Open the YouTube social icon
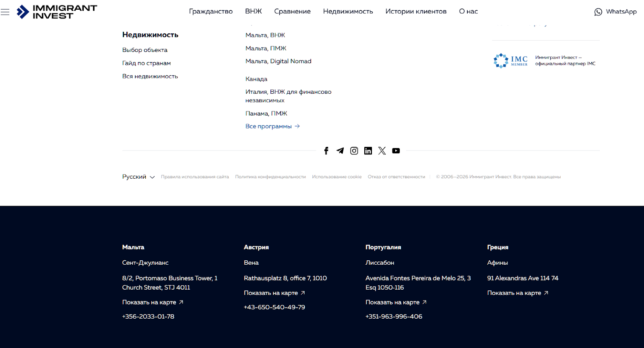644x348 pixels. click(396, 151)
